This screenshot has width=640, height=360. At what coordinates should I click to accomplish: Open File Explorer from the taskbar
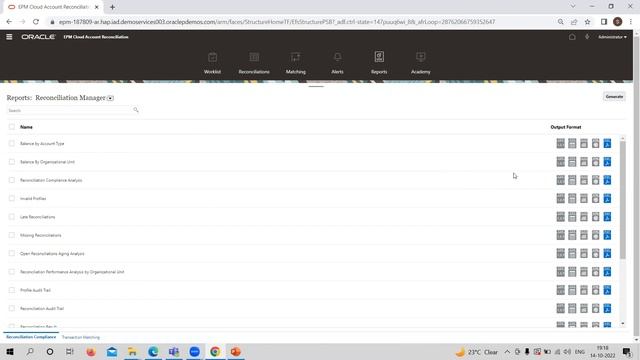[x=132, y=351]
